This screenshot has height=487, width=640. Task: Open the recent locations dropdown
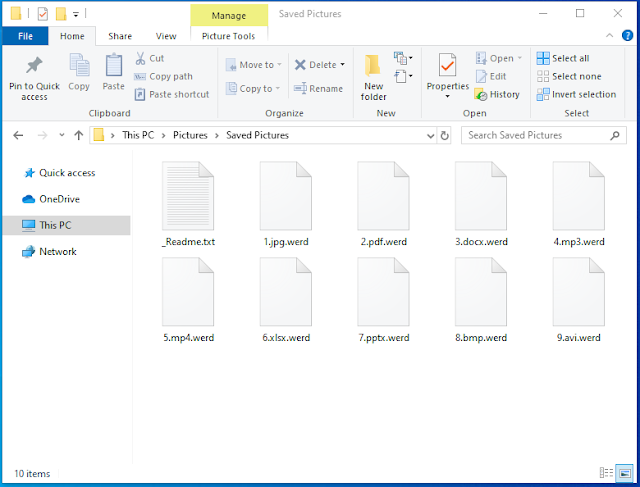(62, 135)
